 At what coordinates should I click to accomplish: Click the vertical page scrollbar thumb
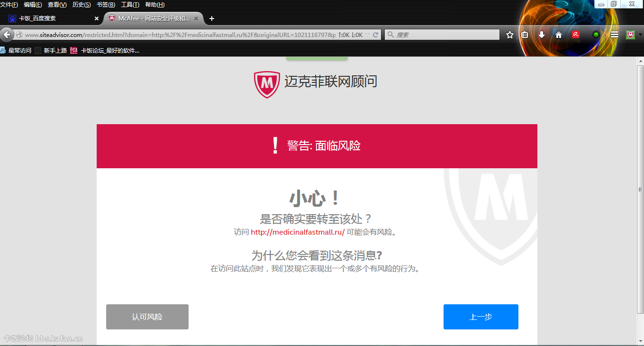pyautogui.click(x=640, y=190)
